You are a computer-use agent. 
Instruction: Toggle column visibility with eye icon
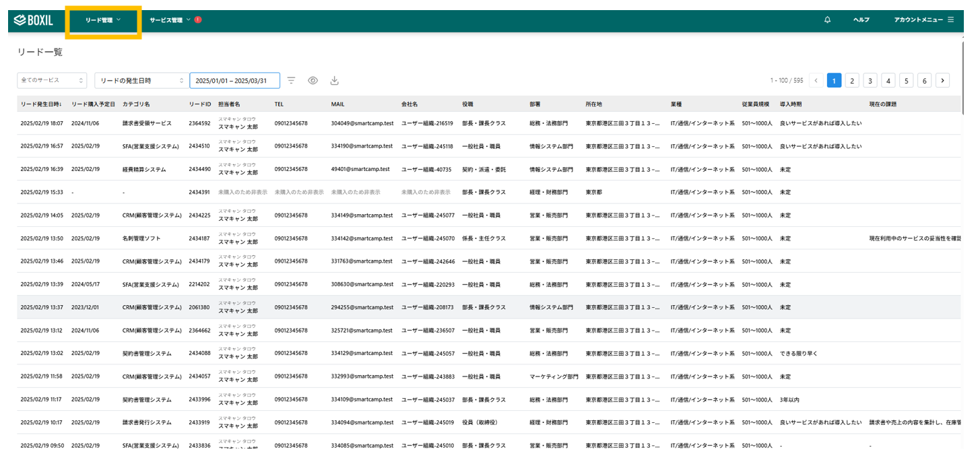[x=313, y=81]
